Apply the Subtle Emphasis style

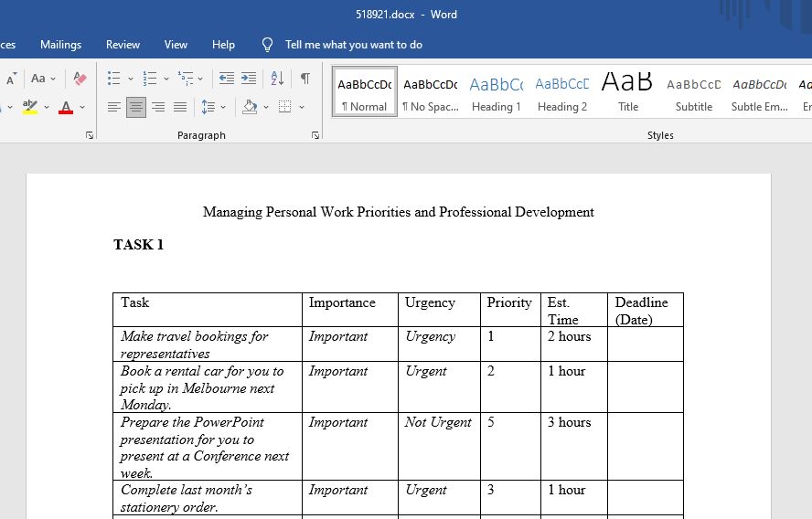pyautogui.click(x=759, y=91)
